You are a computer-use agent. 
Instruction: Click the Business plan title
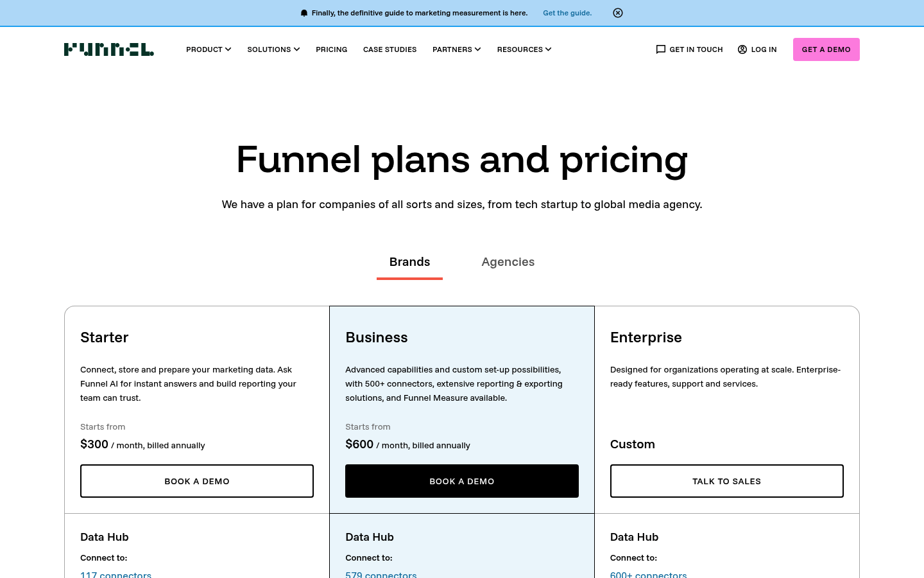pyautogui.click(x=377, y=337)
